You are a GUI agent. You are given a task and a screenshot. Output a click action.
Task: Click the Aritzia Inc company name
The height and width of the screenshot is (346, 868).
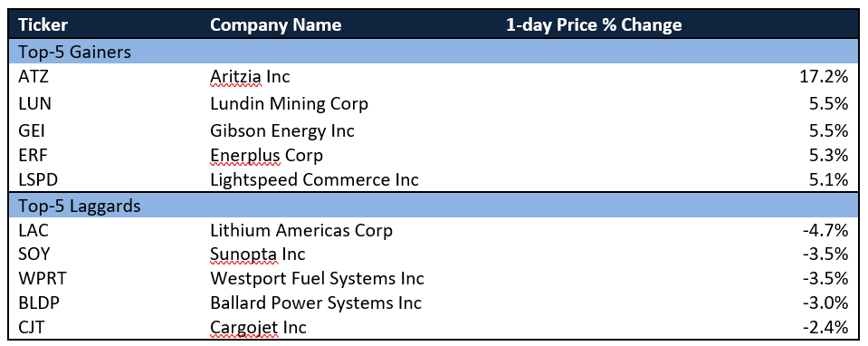250,77
